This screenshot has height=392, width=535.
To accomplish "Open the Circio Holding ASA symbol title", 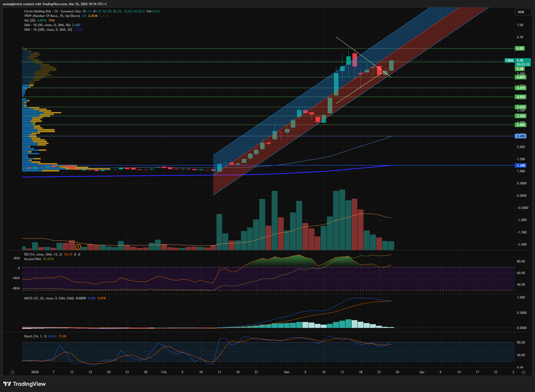I will click(37, 11).
